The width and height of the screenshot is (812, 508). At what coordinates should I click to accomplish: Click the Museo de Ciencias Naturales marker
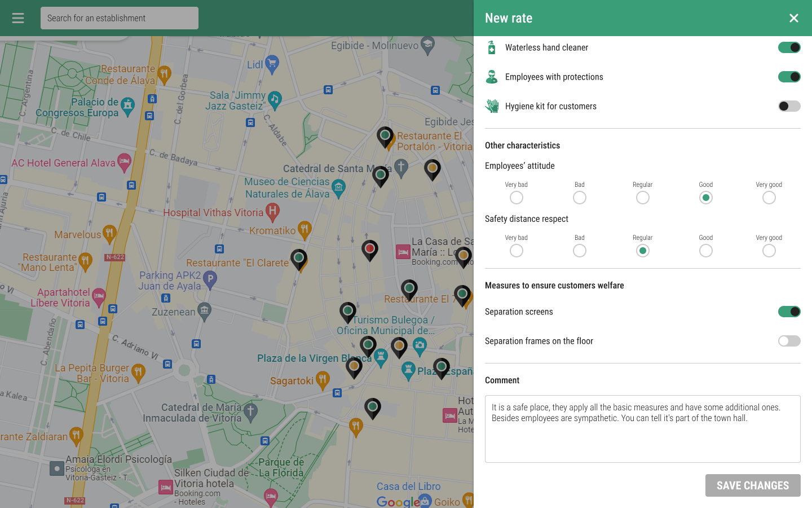point(338,189)
